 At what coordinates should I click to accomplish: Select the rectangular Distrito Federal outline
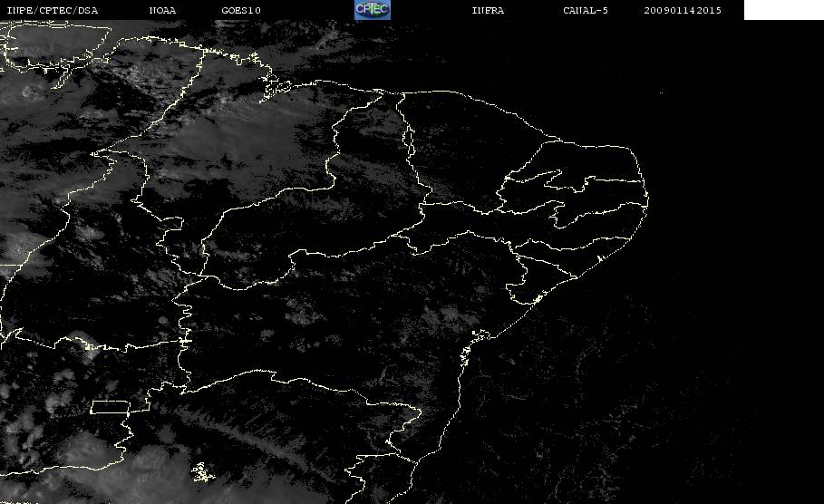coord(111,407)
